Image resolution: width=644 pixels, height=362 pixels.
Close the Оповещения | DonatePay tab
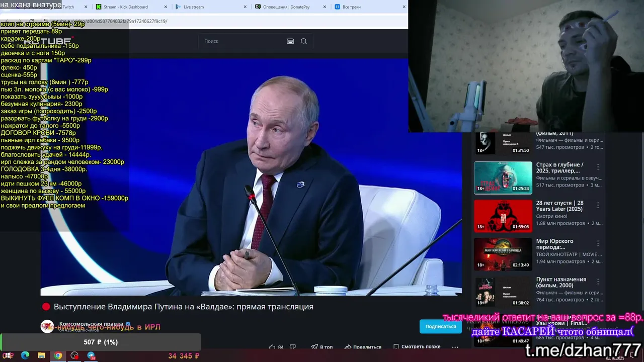[325, 7]
